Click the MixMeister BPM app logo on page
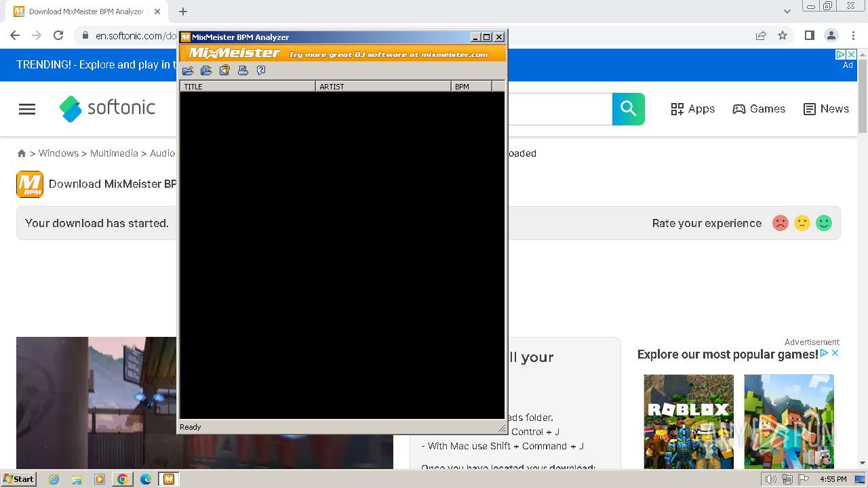 click(30, 184)
